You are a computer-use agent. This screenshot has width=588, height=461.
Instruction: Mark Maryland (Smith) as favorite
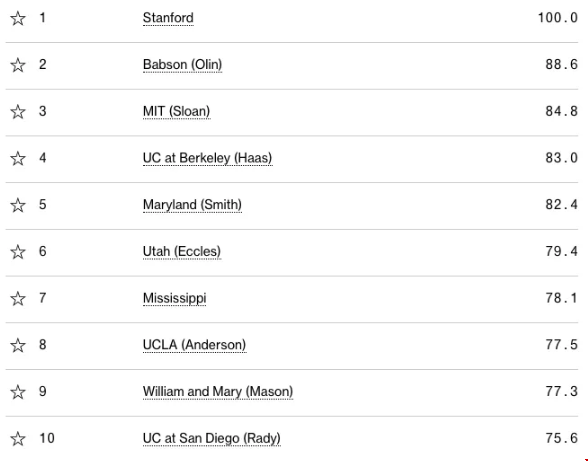(18, 205)
